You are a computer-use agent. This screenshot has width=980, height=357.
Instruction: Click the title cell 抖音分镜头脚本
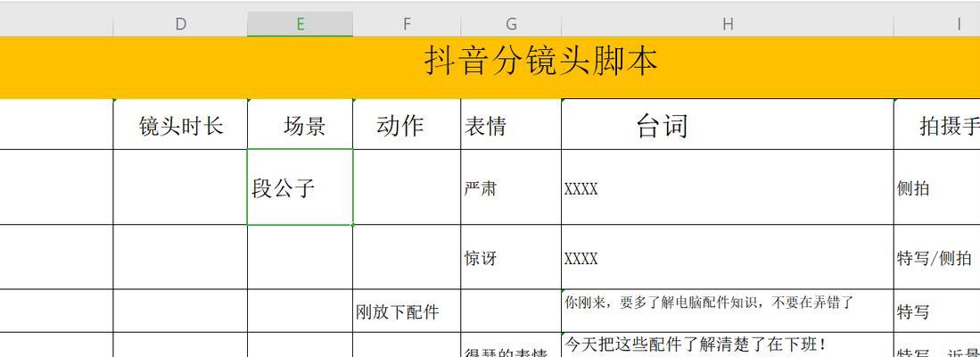point(490,68)
